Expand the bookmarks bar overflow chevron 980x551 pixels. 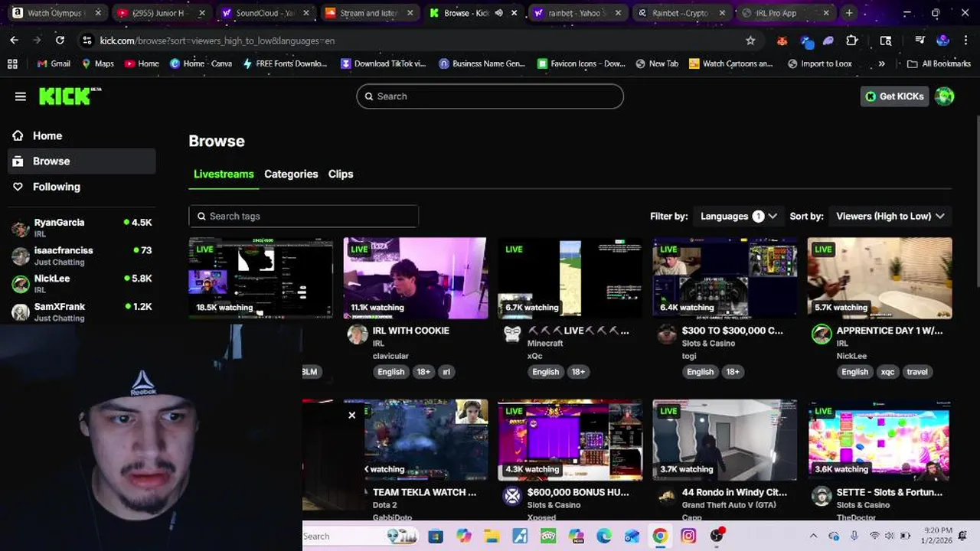[x=881, y=64]
